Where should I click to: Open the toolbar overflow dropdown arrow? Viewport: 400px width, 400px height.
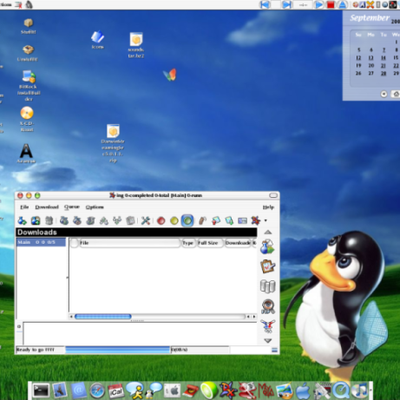click(265, 220)
